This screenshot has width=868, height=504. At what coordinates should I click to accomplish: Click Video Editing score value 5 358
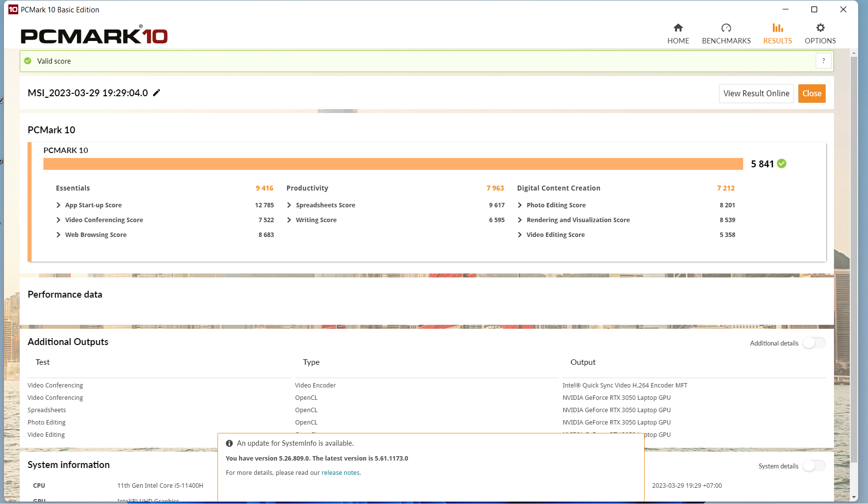click(x=727, y=234)
